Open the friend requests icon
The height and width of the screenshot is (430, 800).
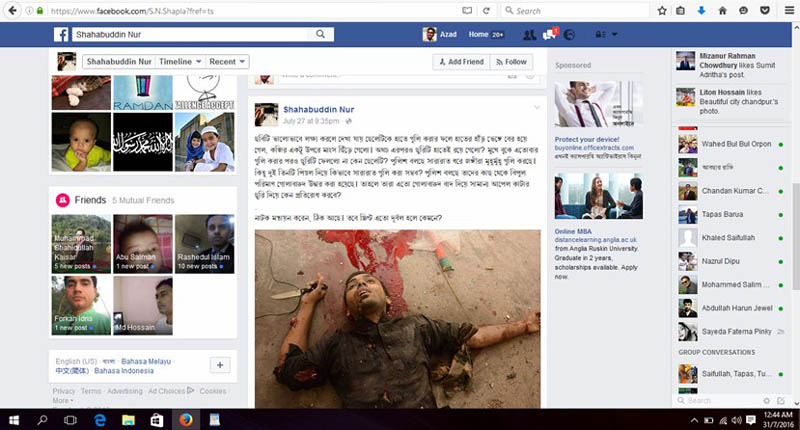[x=528, y=34]
